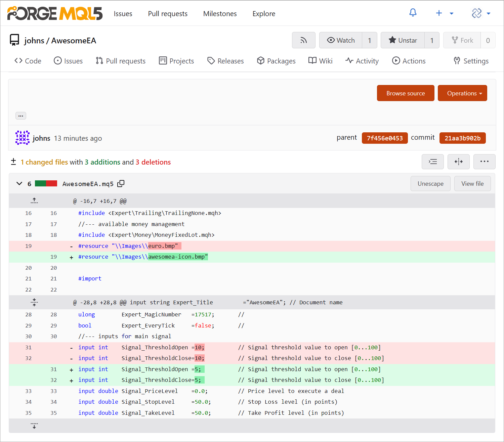Unstar the AwesomeEA repository

click(x=403, y=40)
